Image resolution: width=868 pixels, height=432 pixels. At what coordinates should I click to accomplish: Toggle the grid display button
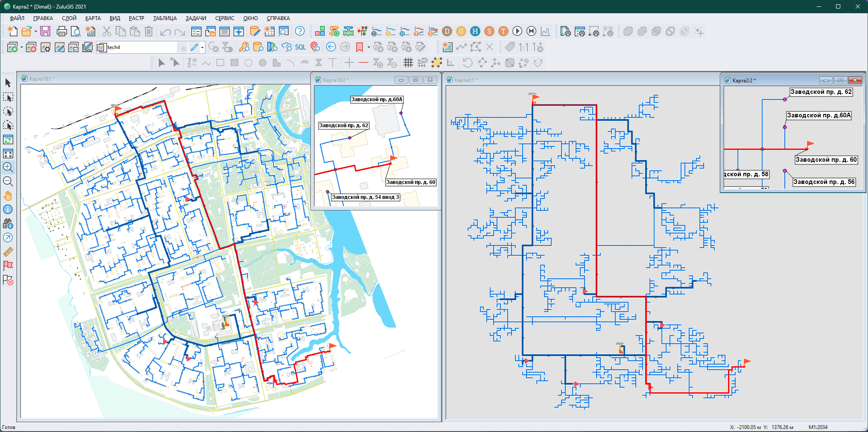tap(408, 63)
